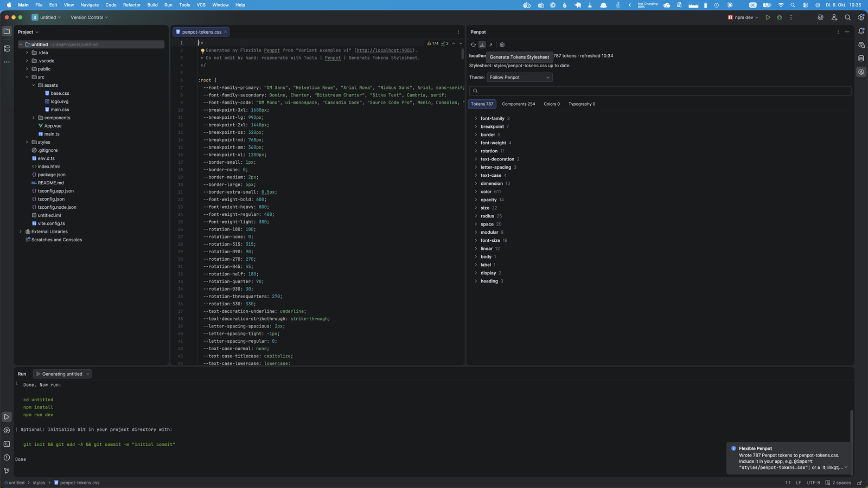Screen dimensions: 868x488
Task: Open the npm dev run configuration dropdown
Action: click(x=743, y=17)
